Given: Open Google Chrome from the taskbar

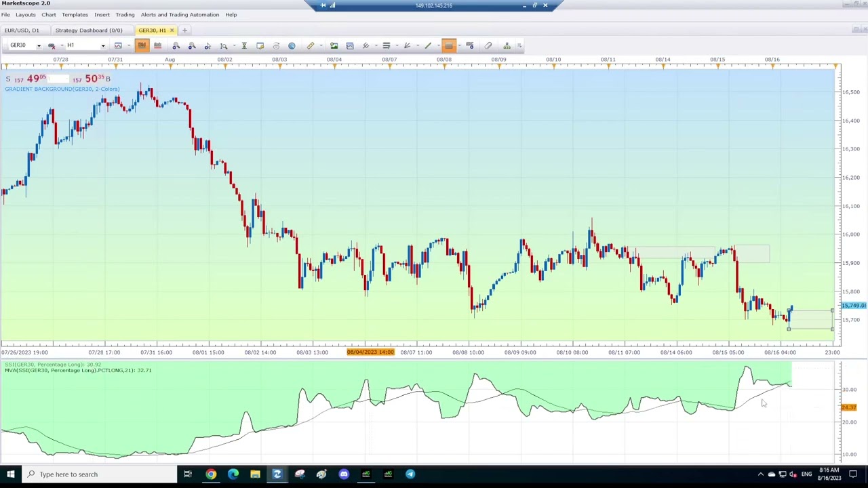Looking at the screenshot, I should [211, 474].
